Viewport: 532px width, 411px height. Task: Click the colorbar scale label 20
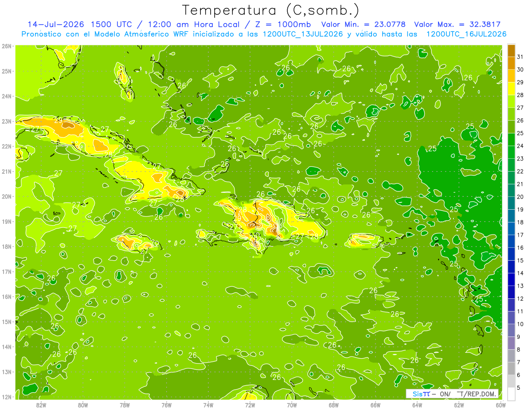tap(520, 197)
